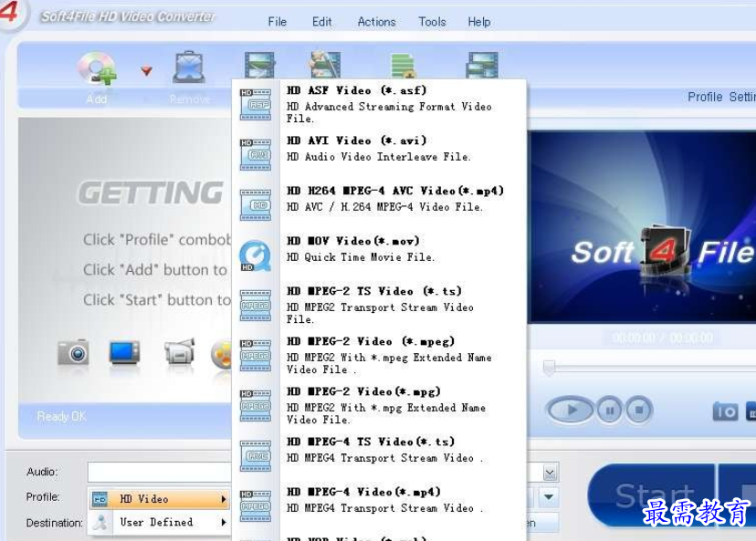Click the HD Video category icon

coord(100,499)
